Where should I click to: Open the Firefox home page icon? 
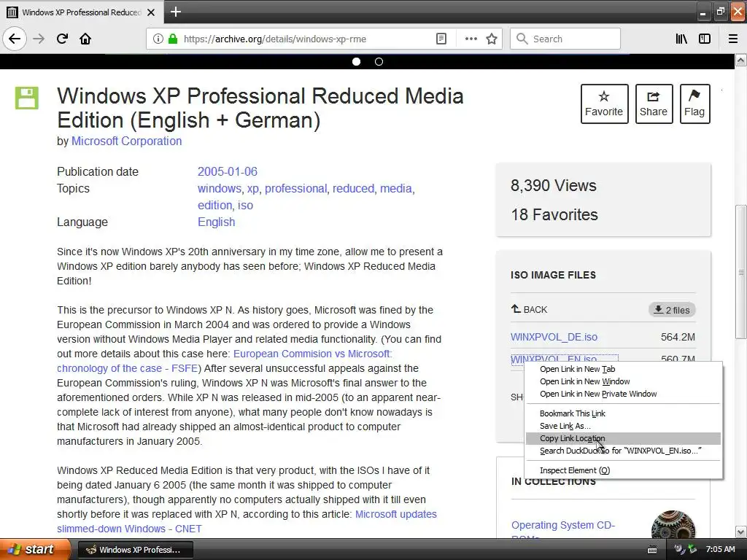(85, 39)
